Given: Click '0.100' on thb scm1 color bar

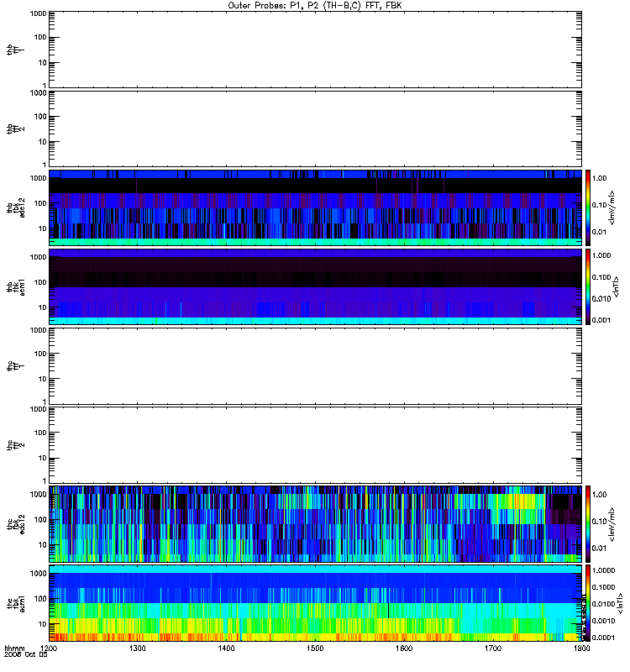Looking at the screenshot, I should tap(601, 277).
